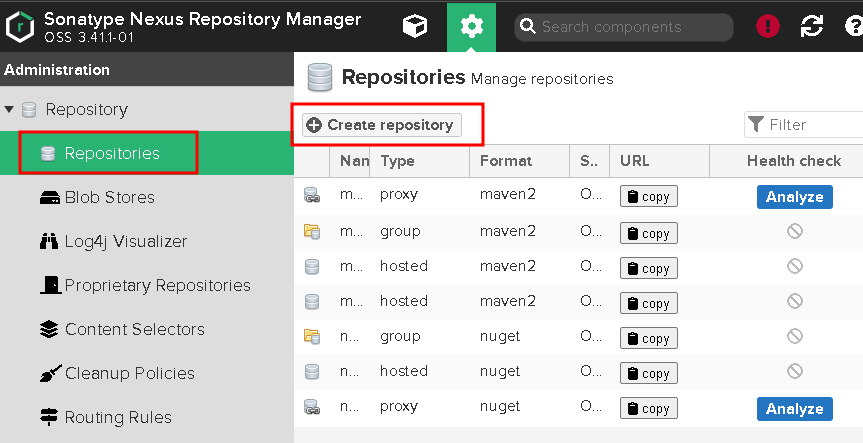Click the magnifier icon in search box
The height and width of the screenshot is (443, 863).
[x=528, y=26]
